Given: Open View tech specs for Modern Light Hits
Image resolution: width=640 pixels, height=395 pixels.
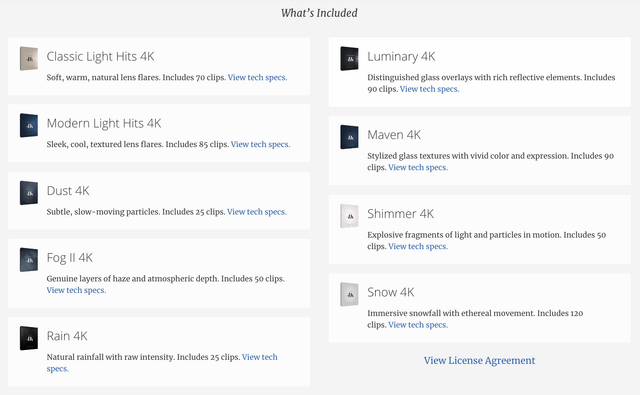Looking at the screenshot, I should (x=260, y=144).
